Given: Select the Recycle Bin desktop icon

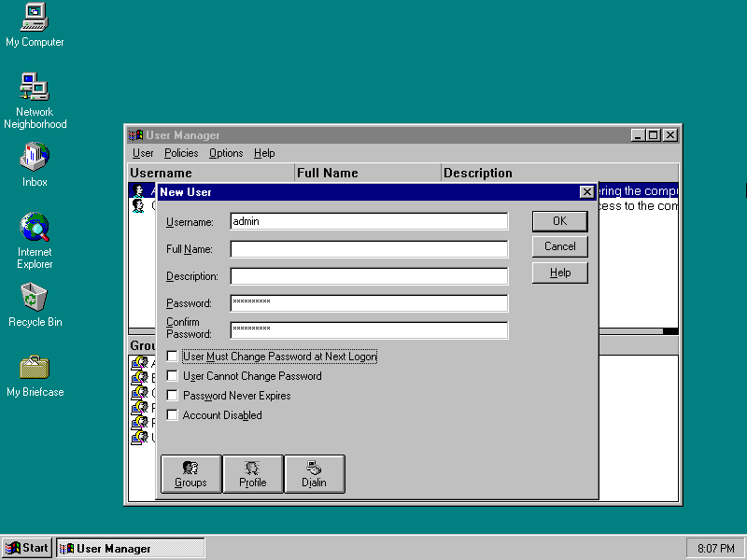Looking at the screenshot, I should (35, 305).
